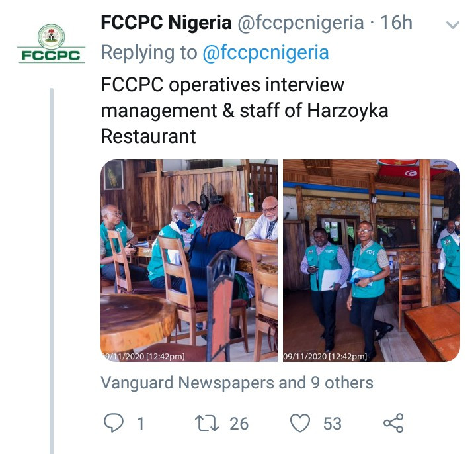This screenshot has width=476, height=454.
Task: Click the date stamp on the left photo
Action: [143, 357]
